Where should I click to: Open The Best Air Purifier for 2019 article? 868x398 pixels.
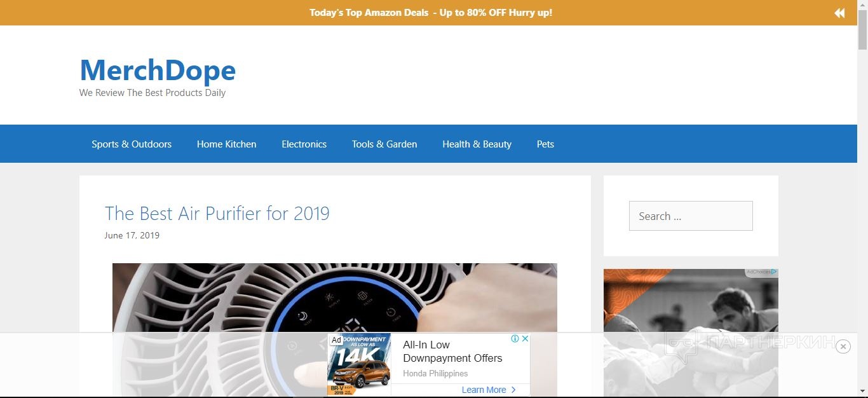coord(217,213)
